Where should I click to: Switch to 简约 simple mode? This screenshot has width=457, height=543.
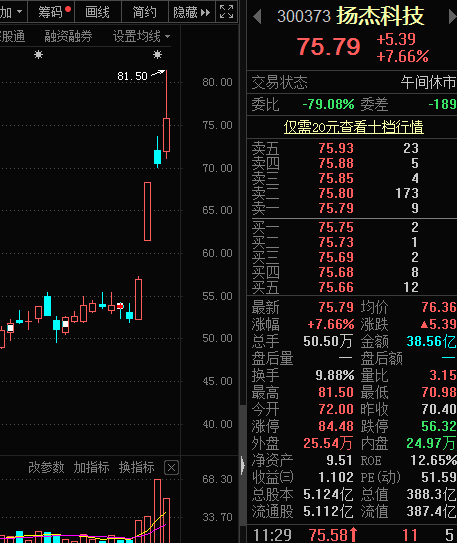[x=145, y=12]
